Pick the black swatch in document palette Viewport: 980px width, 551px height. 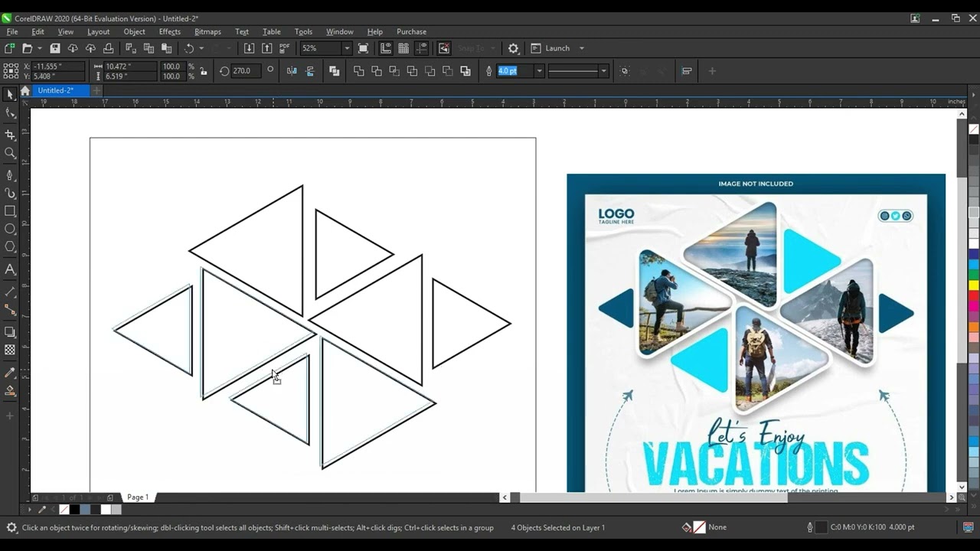point(74,510)
